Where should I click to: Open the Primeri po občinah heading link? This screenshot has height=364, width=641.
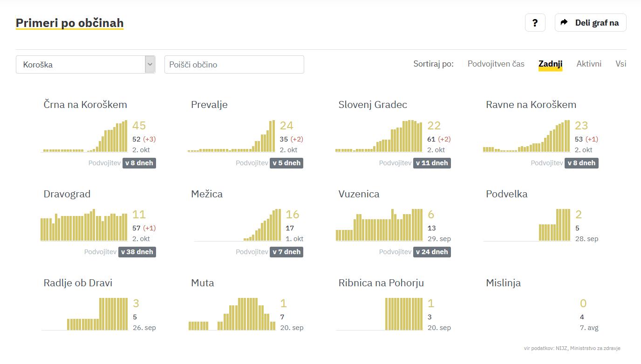point(69,23)
